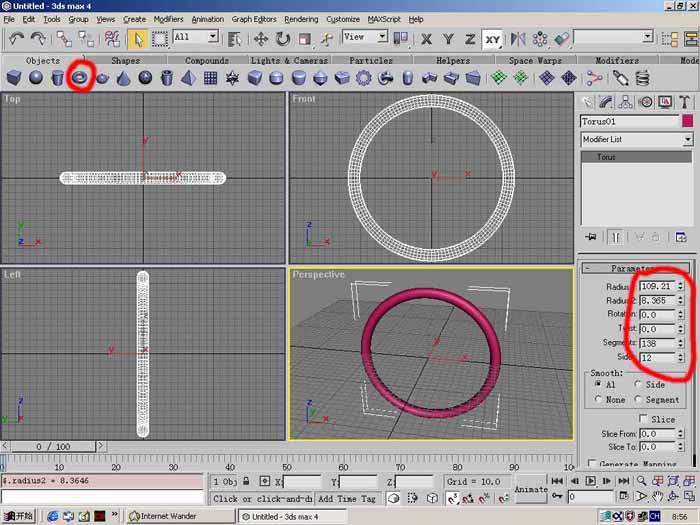Screen dimensions: 700x525
Task: Select the Smooth None radio button
Action: point(598,400)
